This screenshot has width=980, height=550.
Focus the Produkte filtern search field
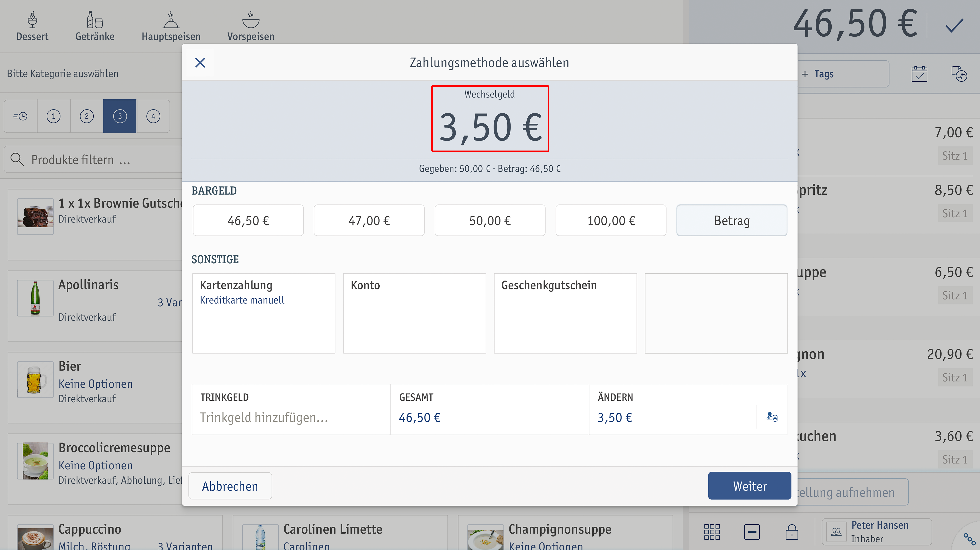click(x=93, y=159)
